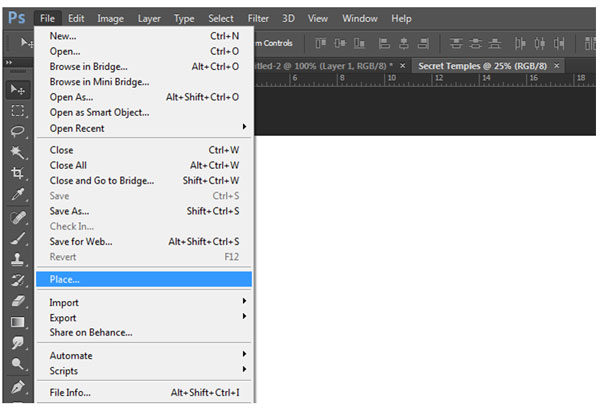Click Distribute bottom edges icon
Image resolution: width=600 pixels, height=408 pixels.
pos(494,43)
